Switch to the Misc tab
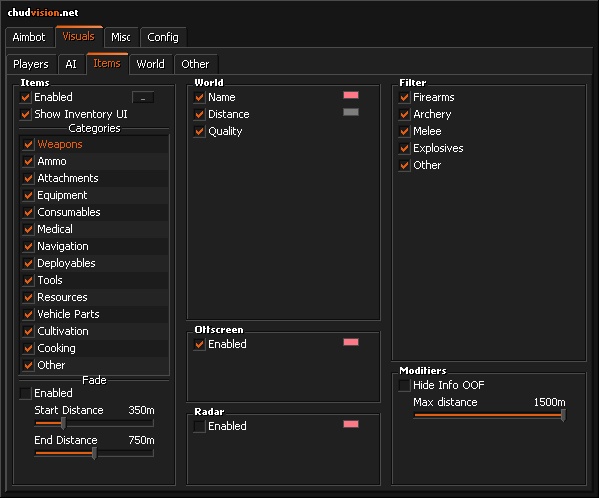This screenshot has width=599, height=498. click(x=121, y=37)
